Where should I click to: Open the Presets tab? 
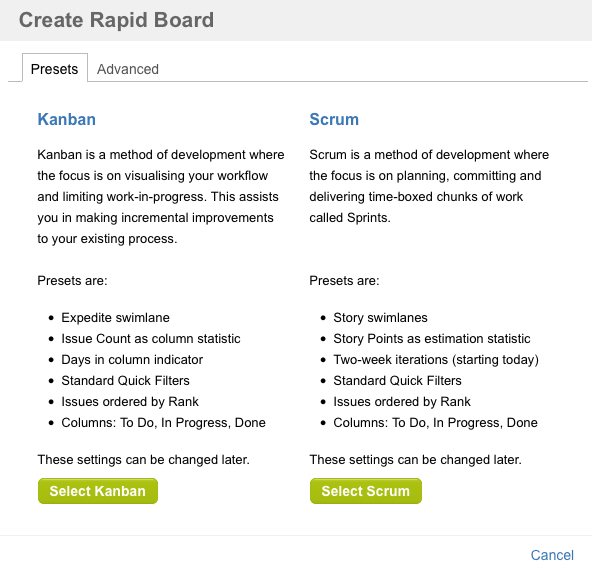pyautogui.click(x=55, y=68)
